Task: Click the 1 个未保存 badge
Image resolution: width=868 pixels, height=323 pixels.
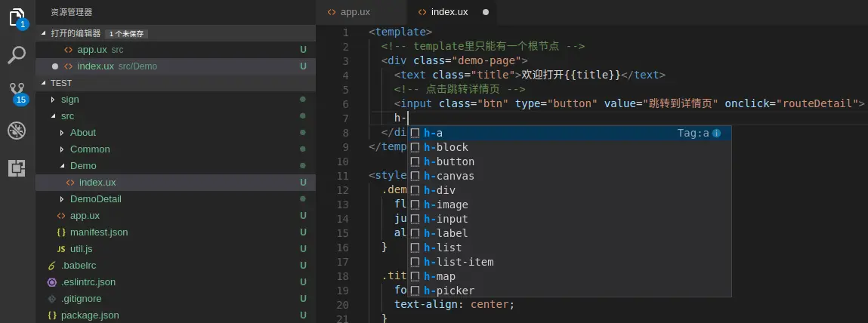Action: click(126, 34)
